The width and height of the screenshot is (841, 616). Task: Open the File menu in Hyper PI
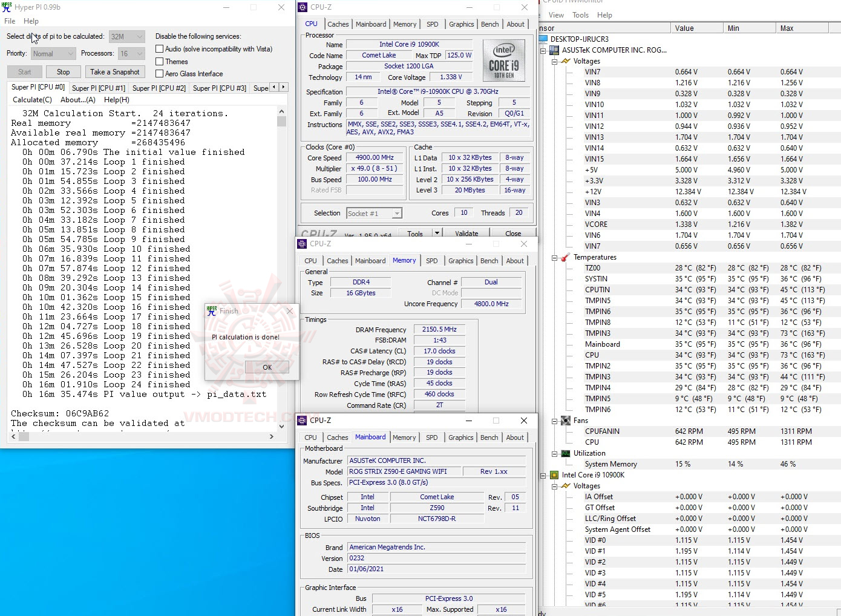click(x=10, y=21)
